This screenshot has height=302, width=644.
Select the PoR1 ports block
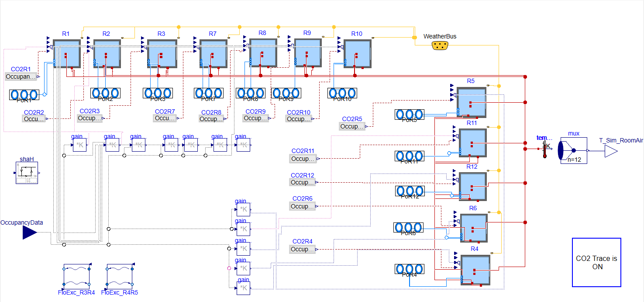(x=24, y=95)
